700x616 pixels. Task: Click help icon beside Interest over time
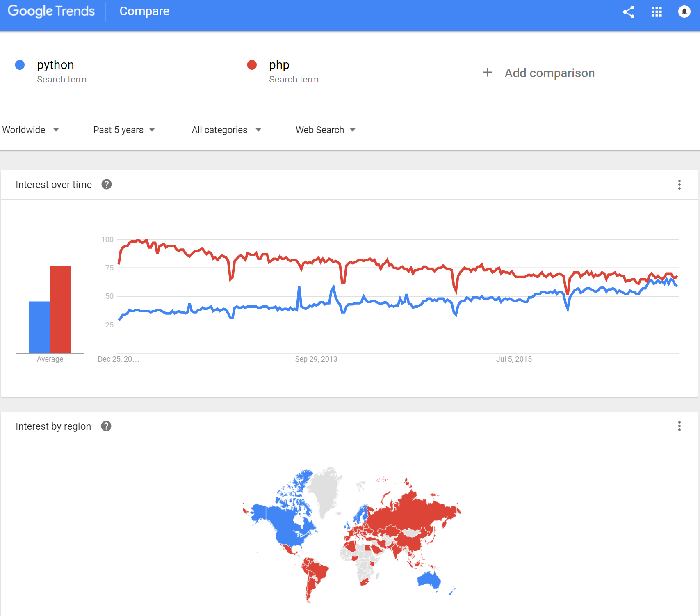tap(107, 185)
